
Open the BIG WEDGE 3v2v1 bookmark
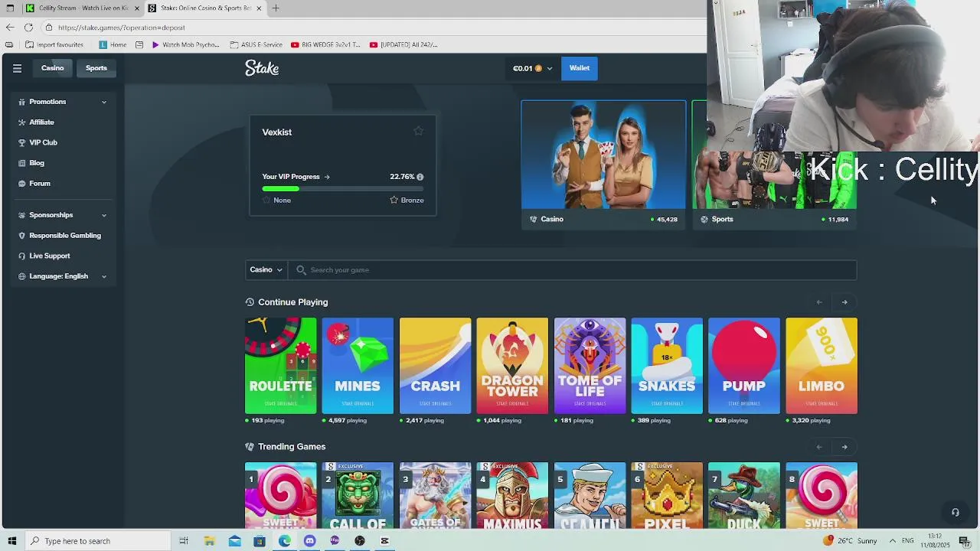tap(325, 44)
